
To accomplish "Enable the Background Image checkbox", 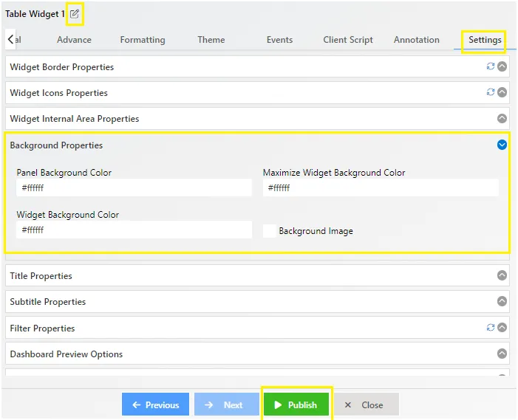I will tap(269, 230).
